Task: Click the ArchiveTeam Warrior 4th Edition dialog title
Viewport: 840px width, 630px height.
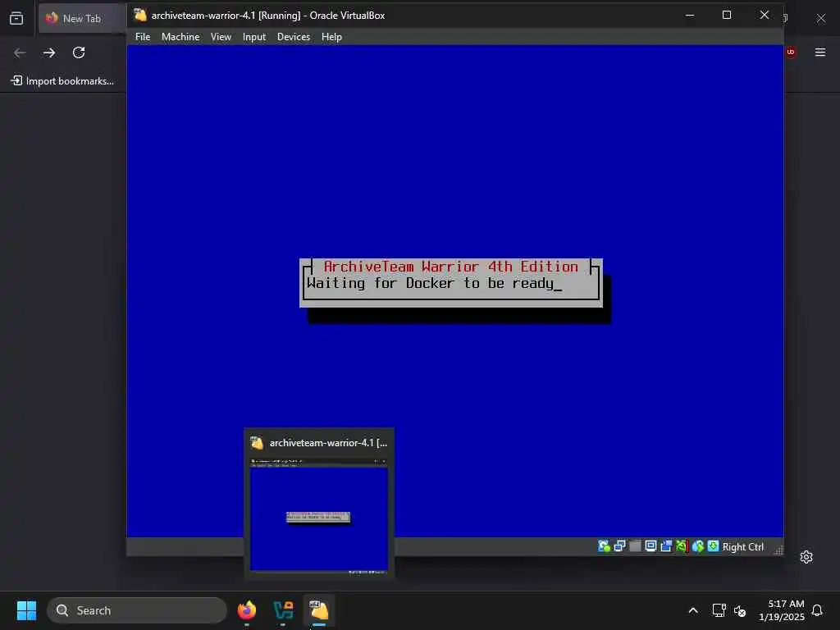Action: (451, 267)
